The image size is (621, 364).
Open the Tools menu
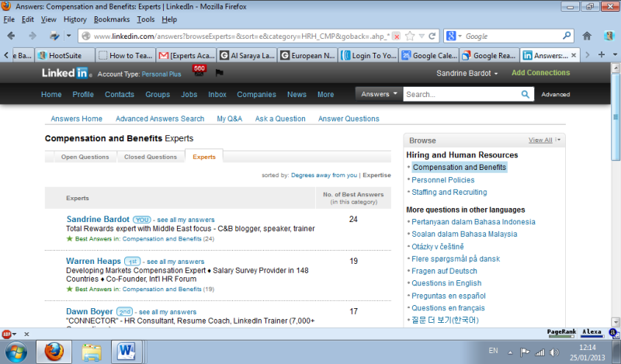coord(146,19)
